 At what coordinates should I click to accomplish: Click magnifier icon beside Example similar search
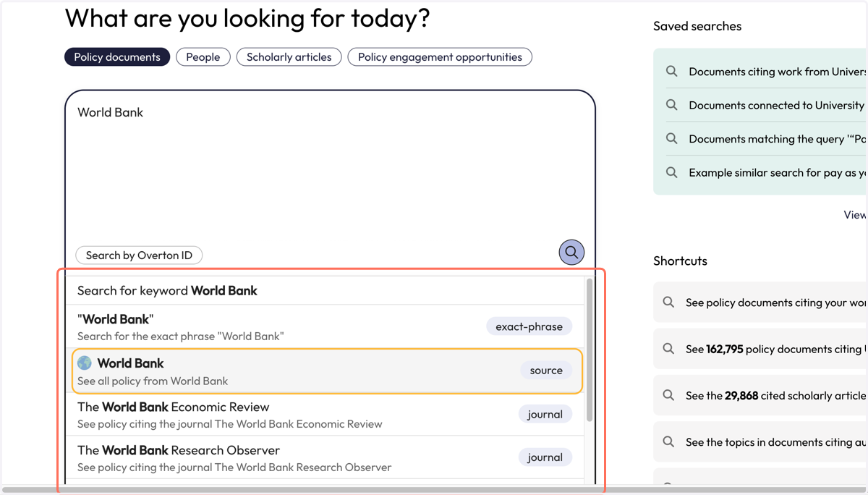tap(672, 172)
